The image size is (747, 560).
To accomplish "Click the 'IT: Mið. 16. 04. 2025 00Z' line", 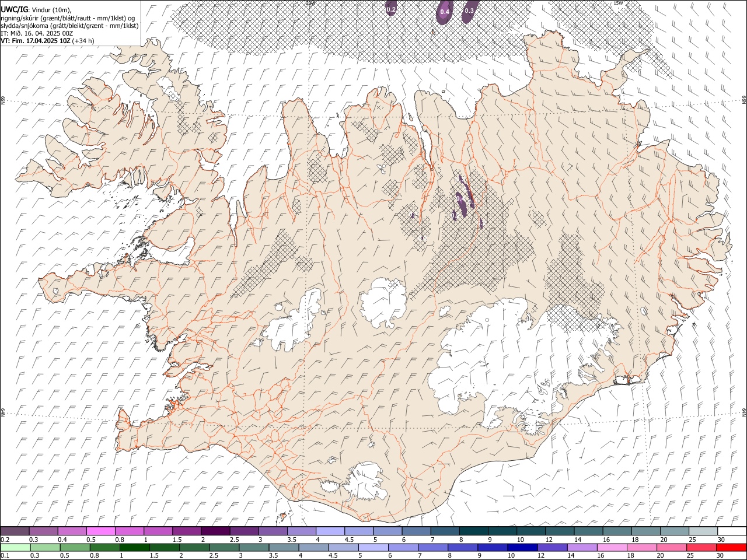I will point(37,33).
